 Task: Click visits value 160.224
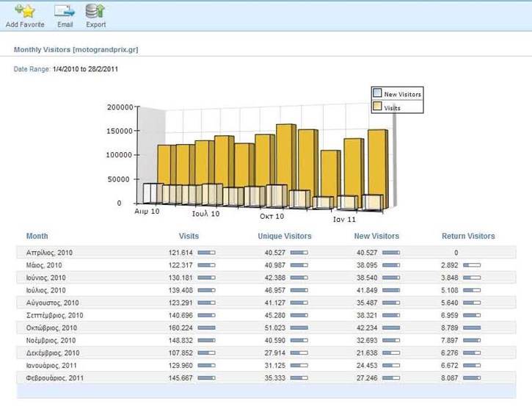[x=181, y=328]
